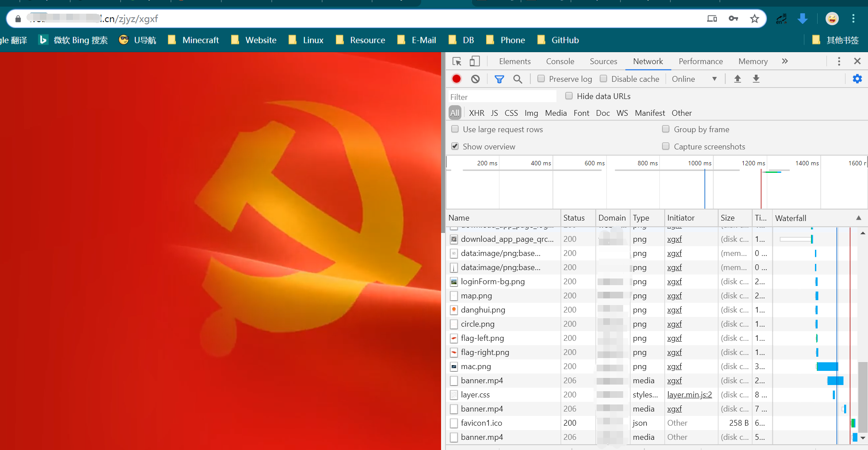
Task: Click the Filter text input
Action: point(502,97)
